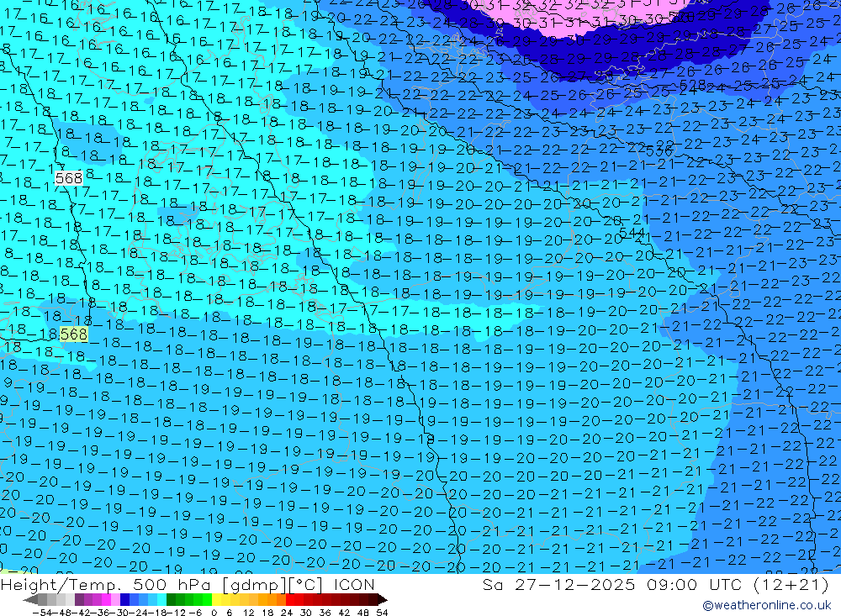Pick the light pink swatch in legend
The width and height of the screenshot is (841, 616).
coord(115,600)
